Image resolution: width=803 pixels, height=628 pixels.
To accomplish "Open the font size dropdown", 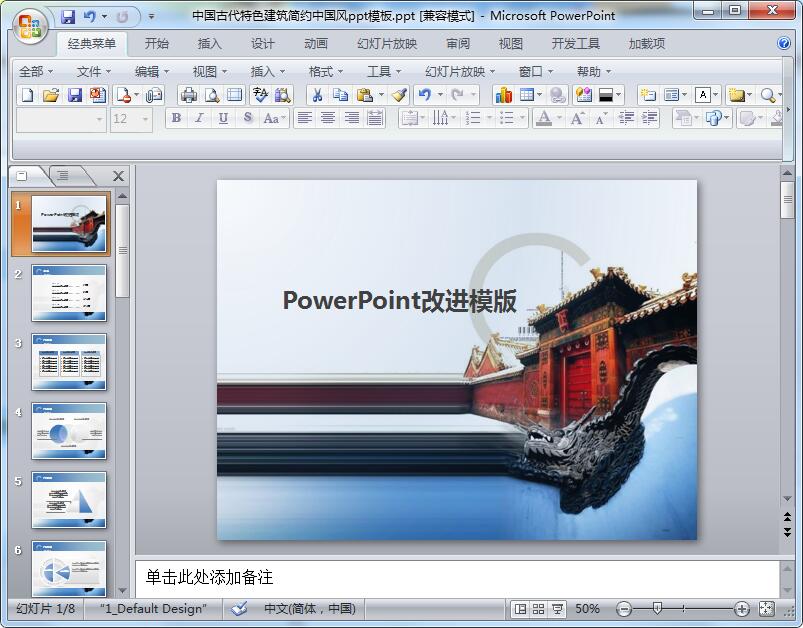I will (x=145, y=119).
